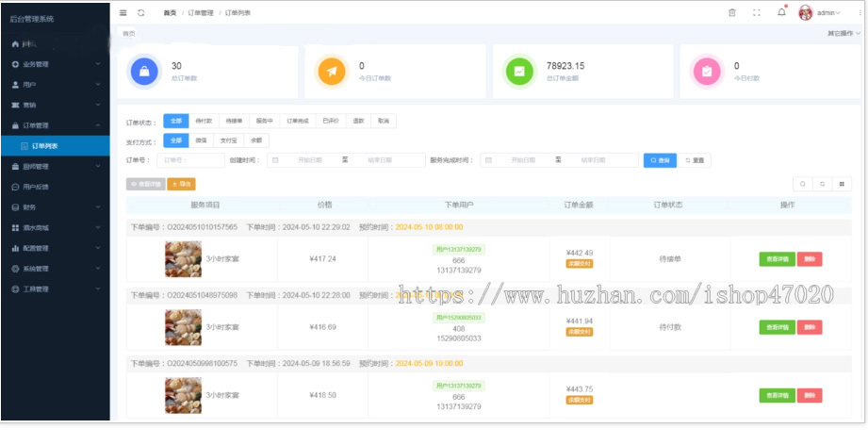The width and height of the screenshot is (868, 445).
Task: Open 用户反馈 in the sidebar
Action: point(56,187)
